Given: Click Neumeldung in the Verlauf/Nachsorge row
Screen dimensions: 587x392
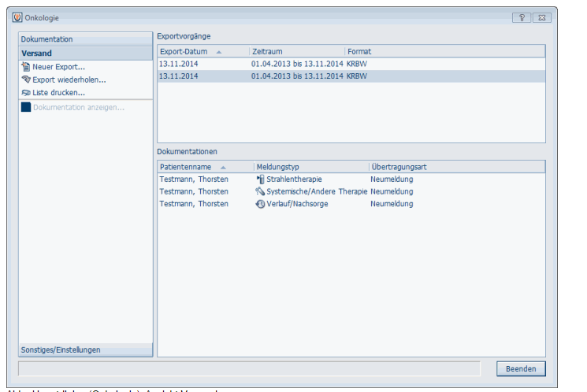Looking at the screenshot, I should (392, 204).
